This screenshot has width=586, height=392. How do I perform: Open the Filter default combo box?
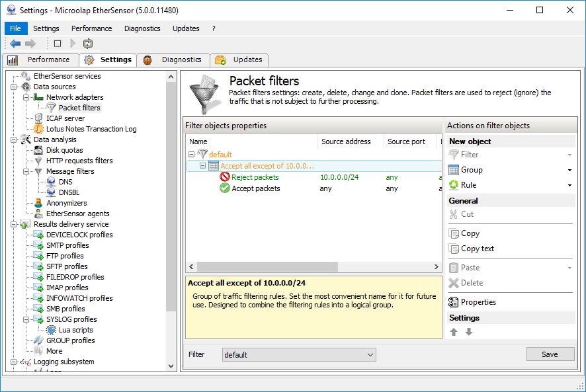pos(299,354)
